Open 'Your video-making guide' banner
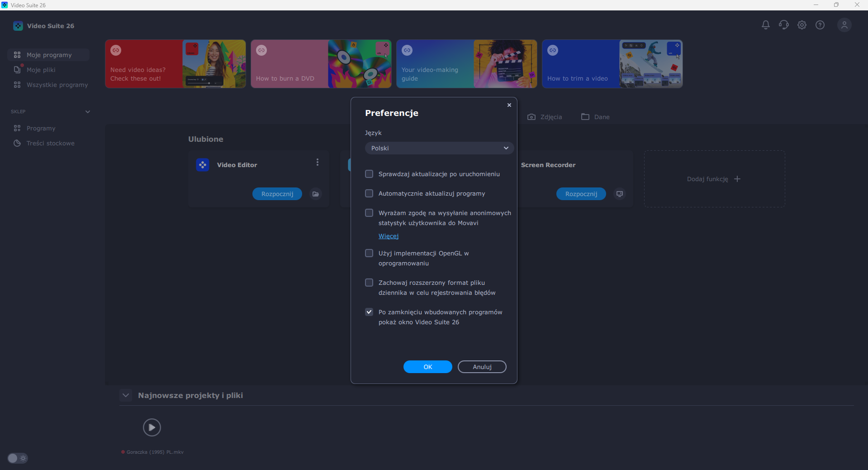The image size is (868, 470). [467, 64]
